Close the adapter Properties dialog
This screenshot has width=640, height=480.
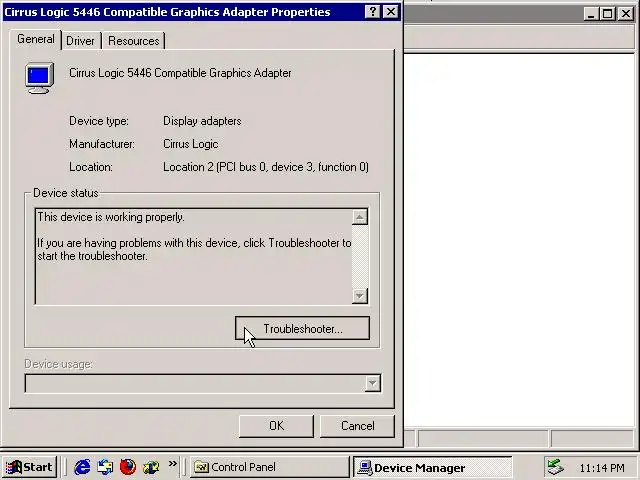(x=391, y=12)
